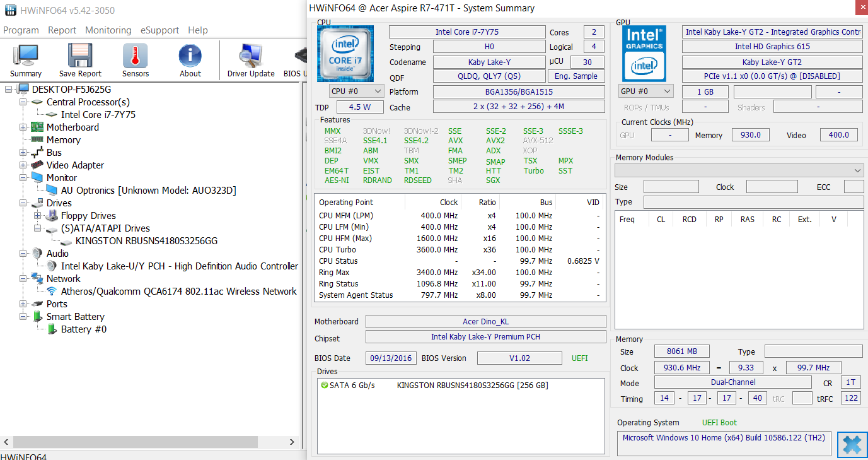Select AU Optronics monitor entry
The image size is (868, 460).
coord(149,190)
